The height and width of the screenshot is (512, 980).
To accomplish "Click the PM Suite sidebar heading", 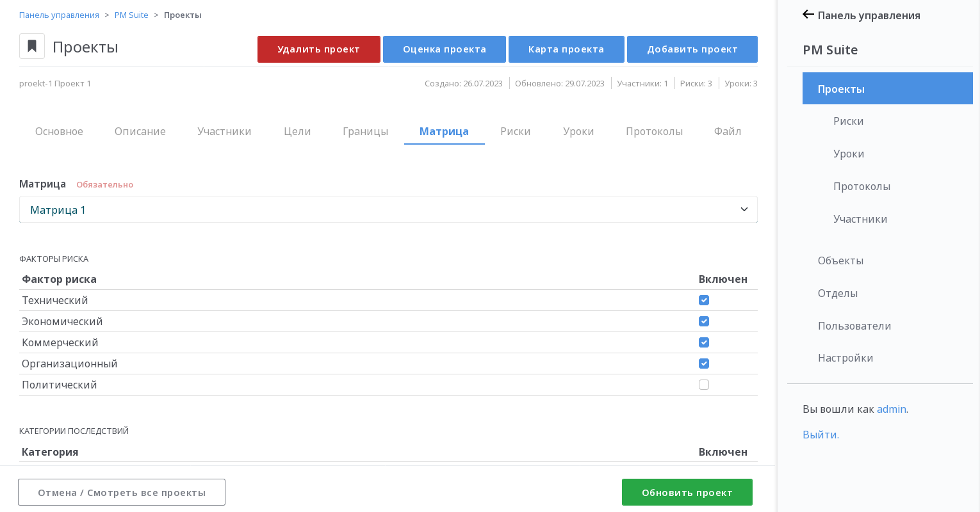I will point(830,50).
